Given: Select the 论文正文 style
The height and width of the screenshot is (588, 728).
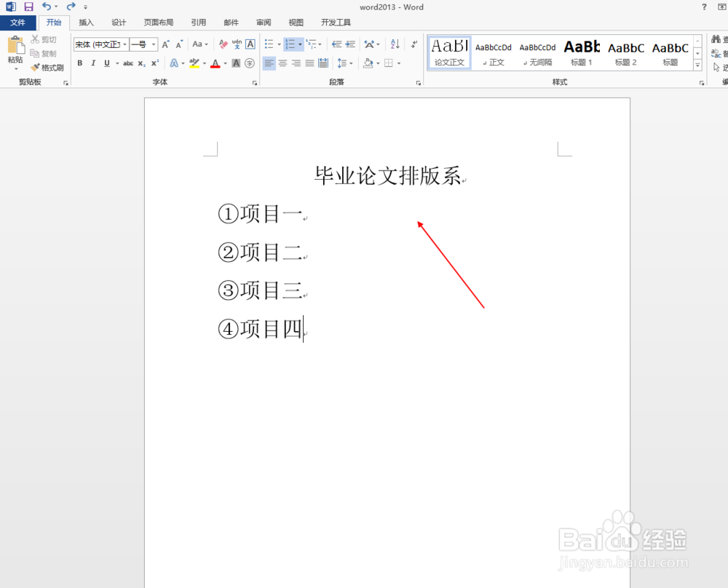Looking at the screenshot, I should point(449,51).
